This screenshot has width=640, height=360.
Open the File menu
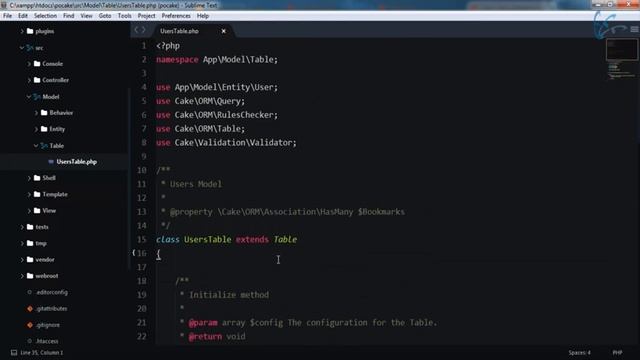tap(7, 16)
